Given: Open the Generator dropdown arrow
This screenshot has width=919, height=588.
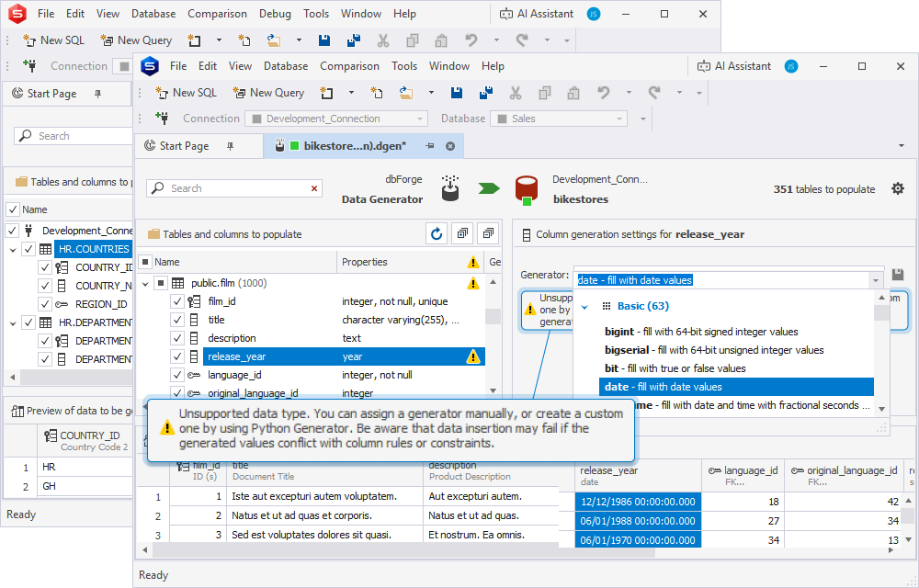Looking at the screenshot, I should click(x=876, y=280).
